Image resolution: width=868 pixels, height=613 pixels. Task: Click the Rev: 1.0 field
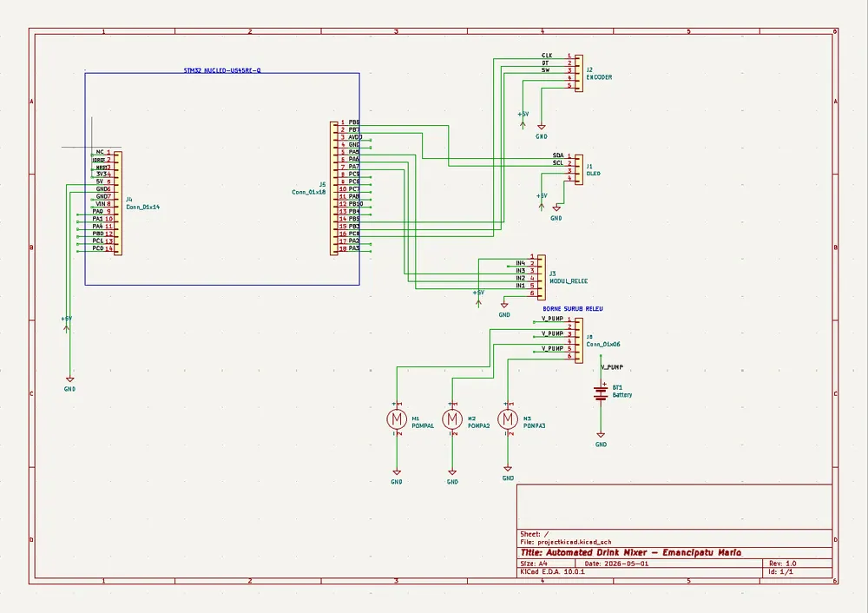pos(782,564)
